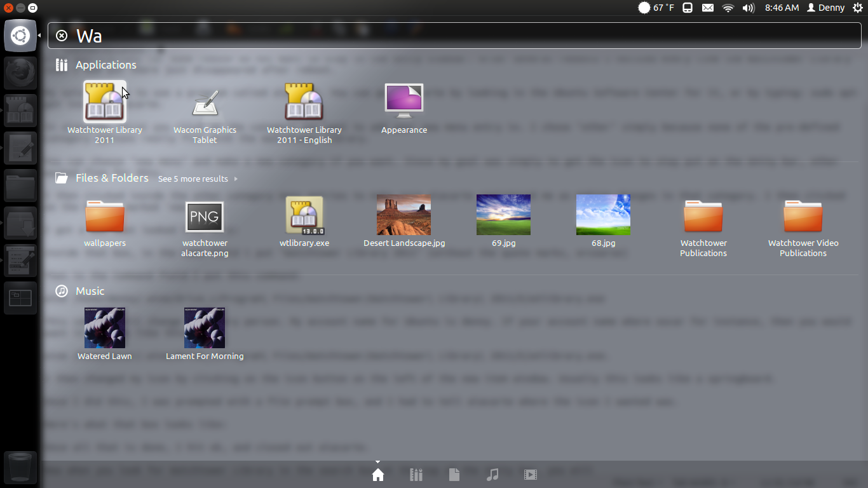Click into the Dash search field
Viewport: 868px width, 488px height.
click(x=454, y=36)
